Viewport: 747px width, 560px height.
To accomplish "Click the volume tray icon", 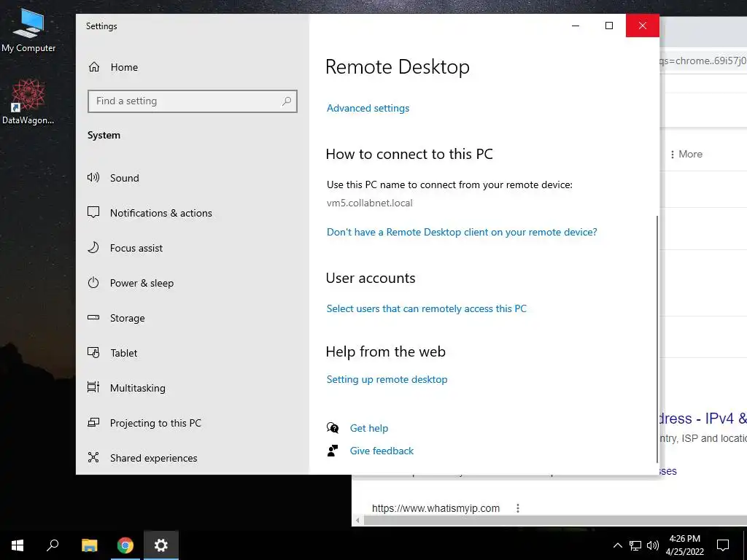I will [x=653, y=545].
